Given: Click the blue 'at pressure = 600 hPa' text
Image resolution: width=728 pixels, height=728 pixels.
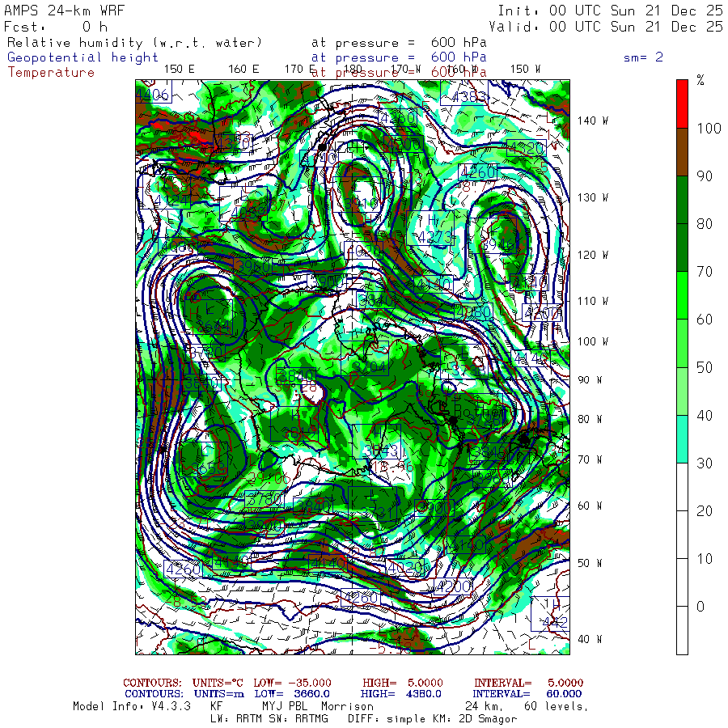Looking at the screenshot, I should (399, 57).
